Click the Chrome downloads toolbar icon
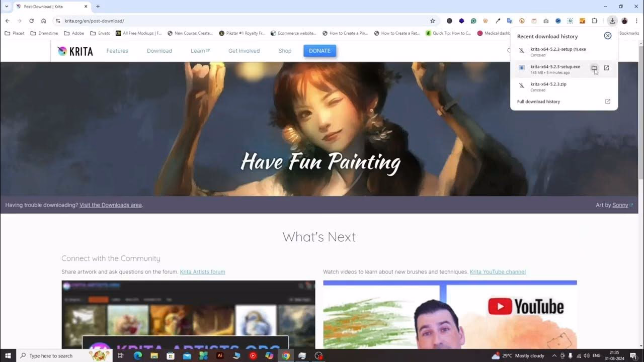Screen dimensions: 644x362 612,21
